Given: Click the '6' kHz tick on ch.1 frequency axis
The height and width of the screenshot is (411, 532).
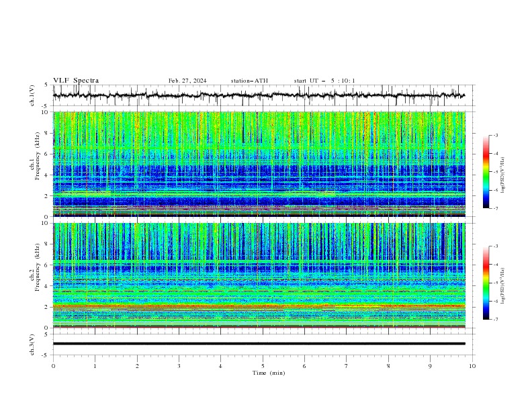Looking at the screenshot, I should (x=47, y=154).
